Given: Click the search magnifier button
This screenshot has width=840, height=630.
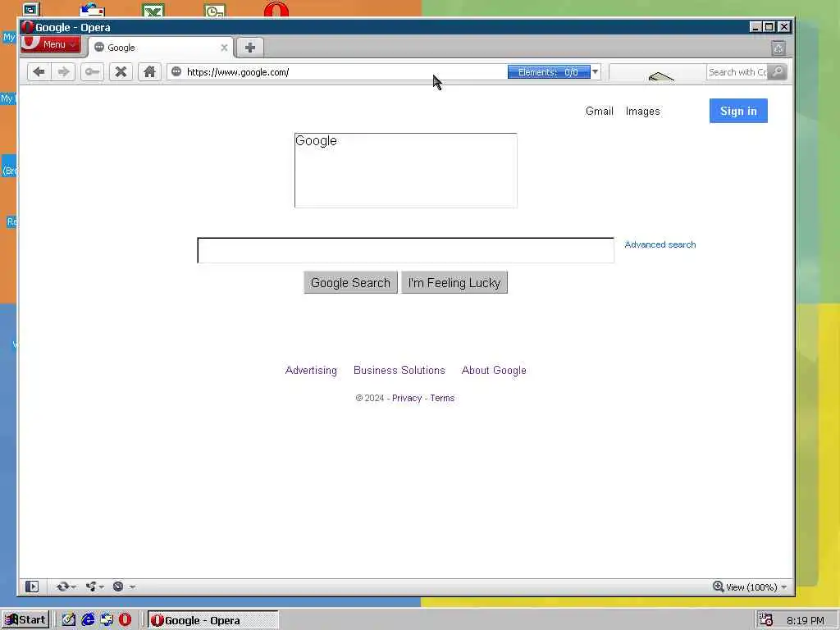Looking at the screenshot, I should [x=778, y=72].
